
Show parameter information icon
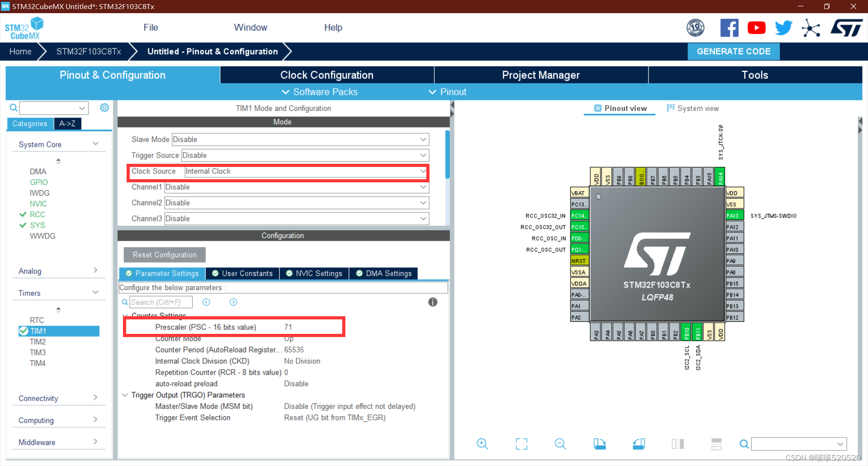pos(433,302)
